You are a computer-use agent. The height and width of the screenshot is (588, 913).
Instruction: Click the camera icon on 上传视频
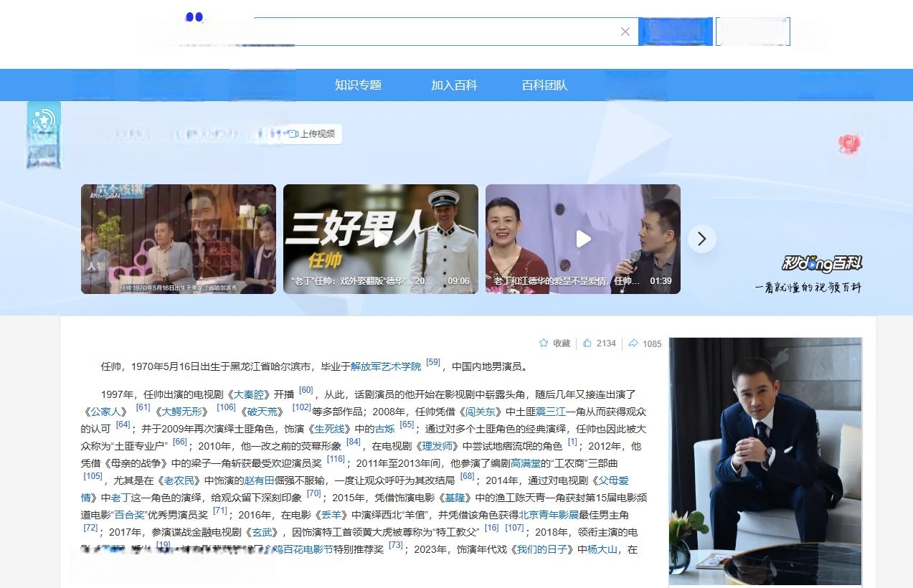(293, 134)
